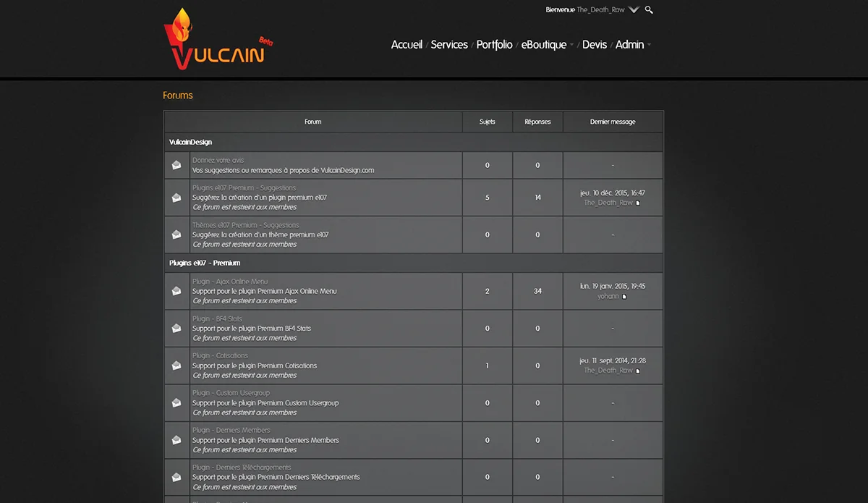
Task: Click the Forums page heading
Action: pos(178,96)
